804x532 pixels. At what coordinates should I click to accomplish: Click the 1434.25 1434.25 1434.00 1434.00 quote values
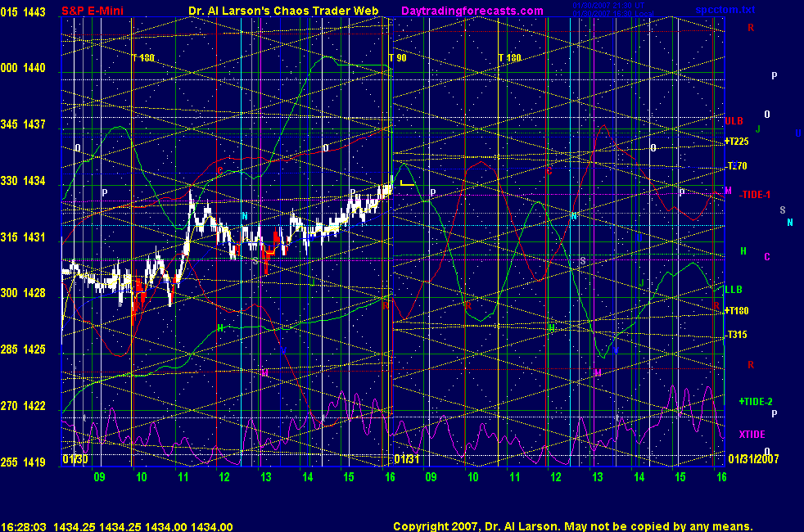pyautogui.click(x=143, y=527)
